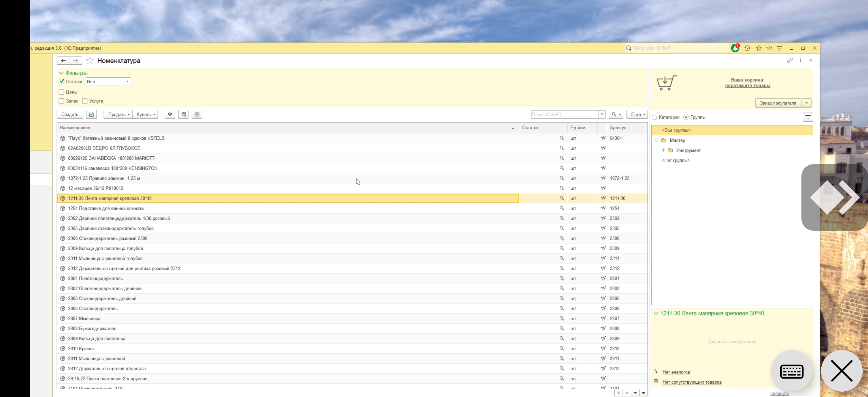Select the Категории radio button
The image size is (868, 397).
point(654,117)
